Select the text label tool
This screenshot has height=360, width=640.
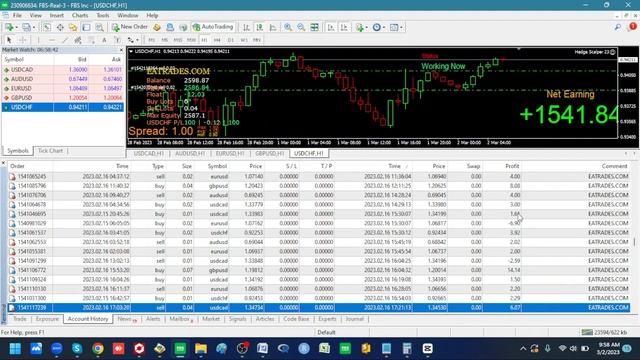tap(118, 40)
